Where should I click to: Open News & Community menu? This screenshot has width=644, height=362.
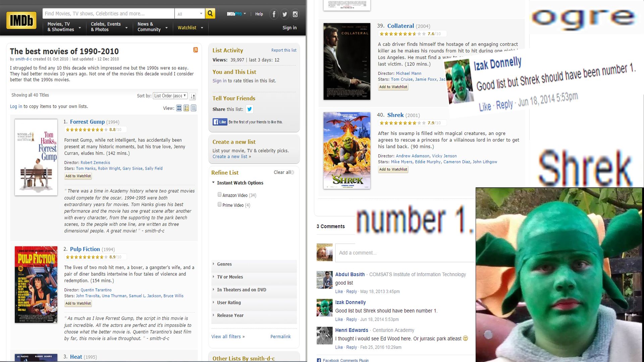153,27
